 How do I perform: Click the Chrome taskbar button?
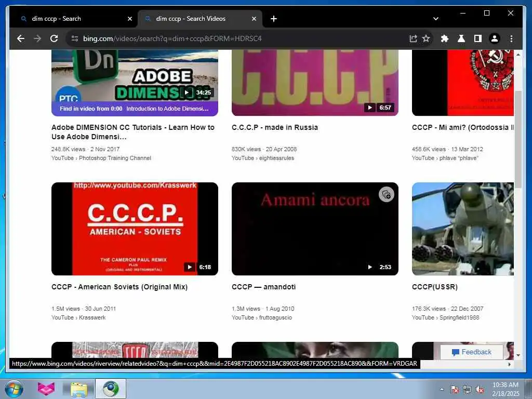coord(111,389)
